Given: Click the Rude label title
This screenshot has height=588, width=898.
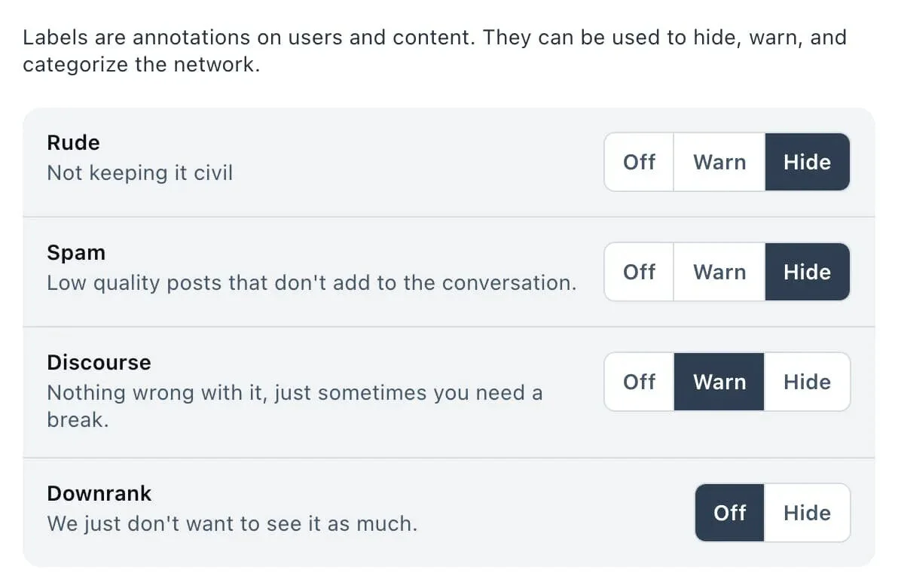Looking at the screenshot, I should pyautogui.click(x=73, y=142).
